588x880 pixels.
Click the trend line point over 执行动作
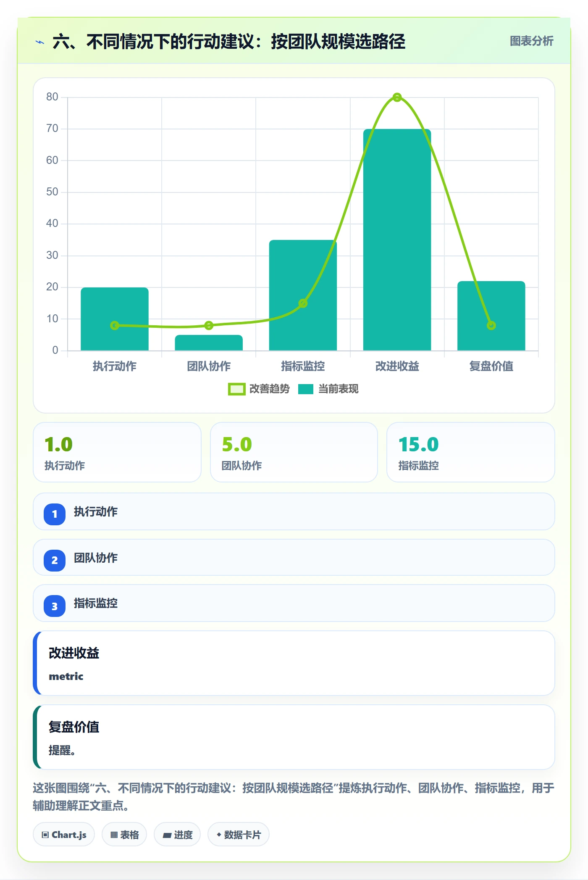[115, 325]
